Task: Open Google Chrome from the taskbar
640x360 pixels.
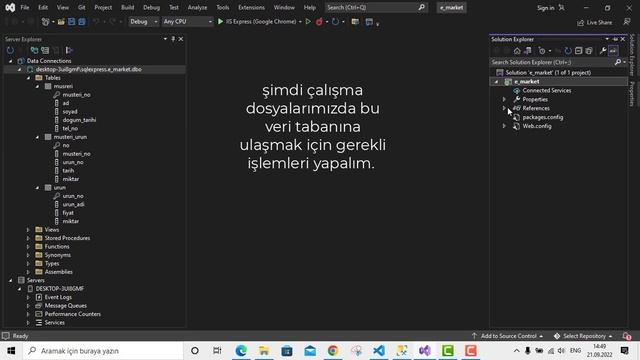Action: click(333, 351)
